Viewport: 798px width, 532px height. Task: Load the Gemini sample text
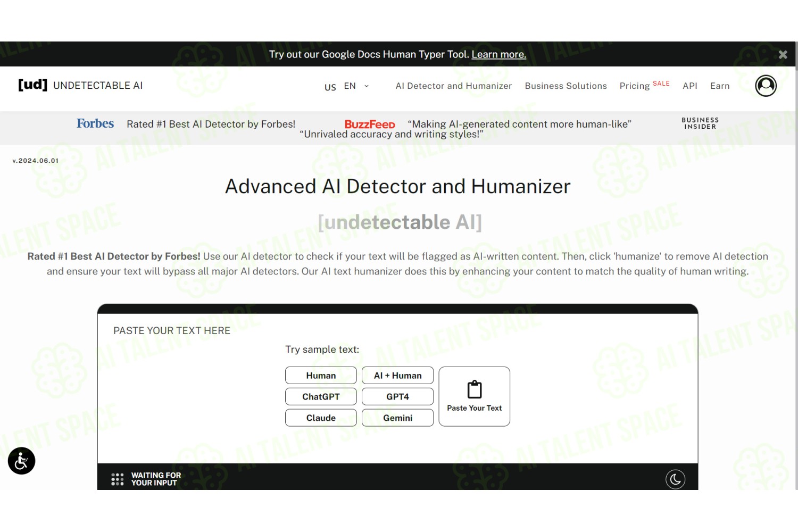coord(397,418)
